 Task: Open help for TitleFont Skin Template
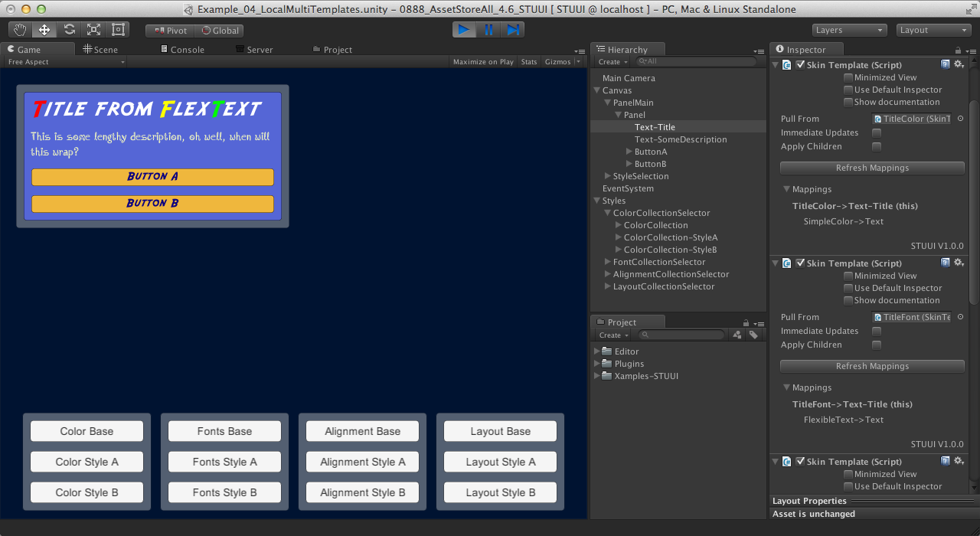946,263
